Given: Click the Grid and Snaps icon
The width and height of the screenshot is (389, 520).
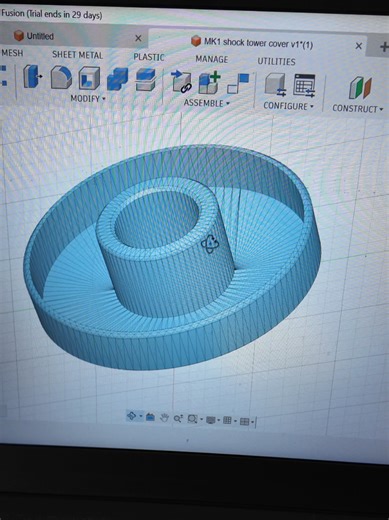Looking at the screenshot, I should point(227,421).
